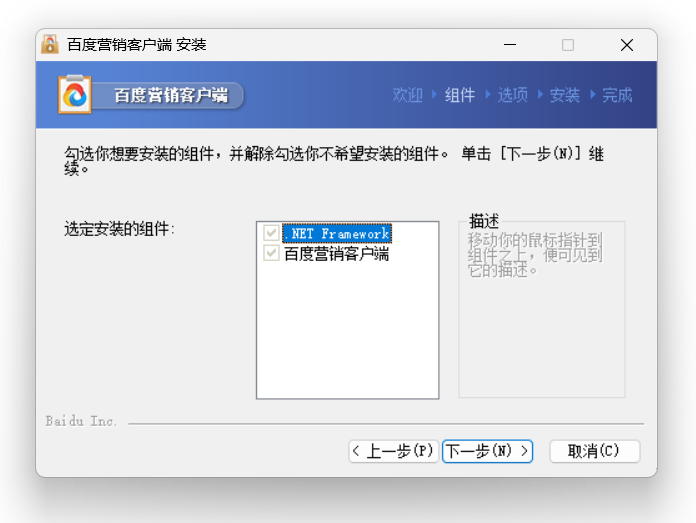The image size is (696, 523).
Task: Click the 选定安装的组件 label
Action: pyautogui.click(x=119, y=229)
